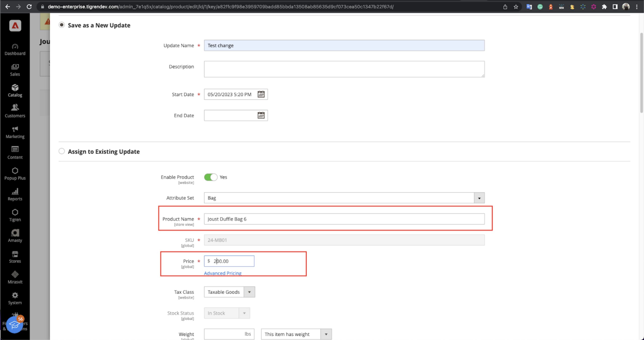The image size is (644, 340).
Task: Open the Customers menu item
Action: point(15,111)
